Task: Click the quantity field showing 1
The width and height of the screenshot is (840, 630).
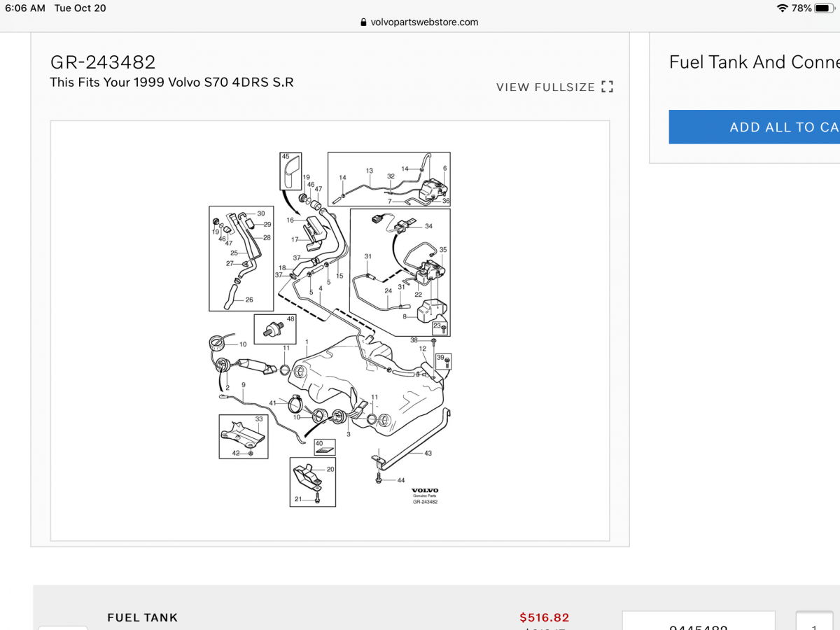Action: 814,621
